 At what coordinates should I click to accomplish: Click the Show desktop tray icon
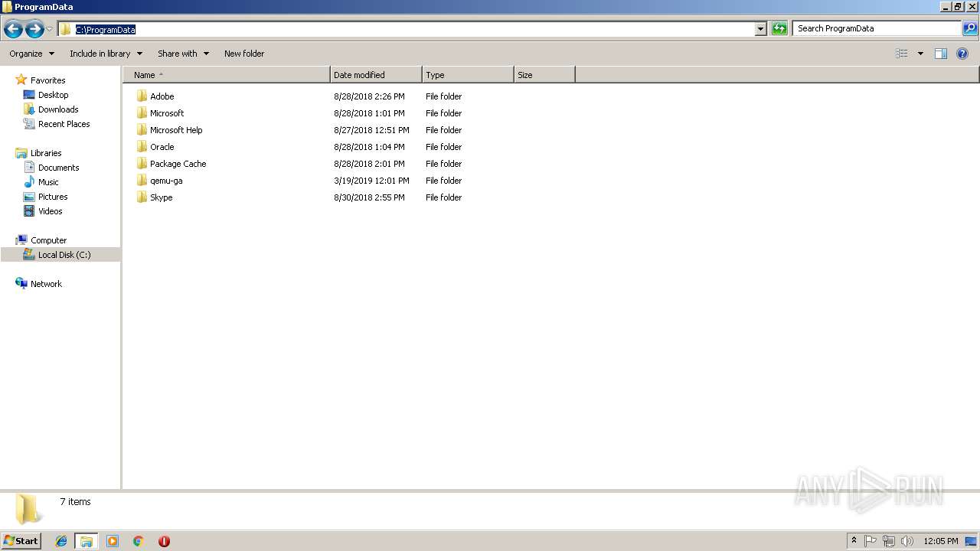pos(972,541)
